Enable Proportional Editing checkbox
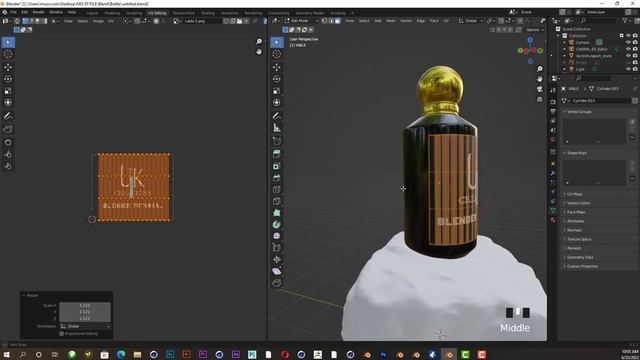Image resolution: width=640 pixels, height=360 pixels. (62, 334)
